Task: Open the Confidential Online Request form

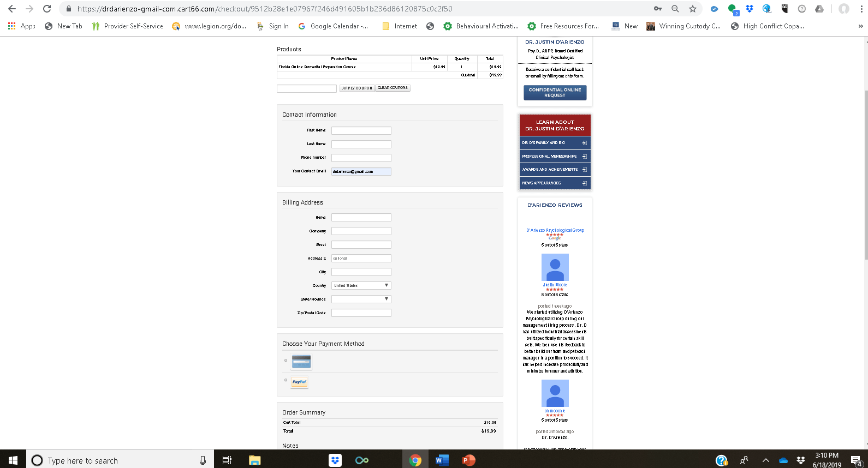Action: pos(555,93)
